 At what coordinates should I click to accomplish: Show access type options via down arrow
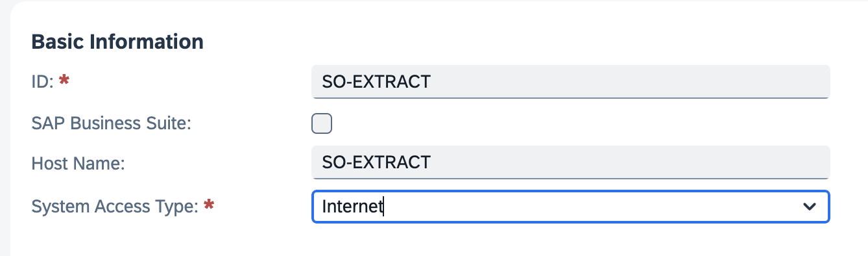coord(808,207)
